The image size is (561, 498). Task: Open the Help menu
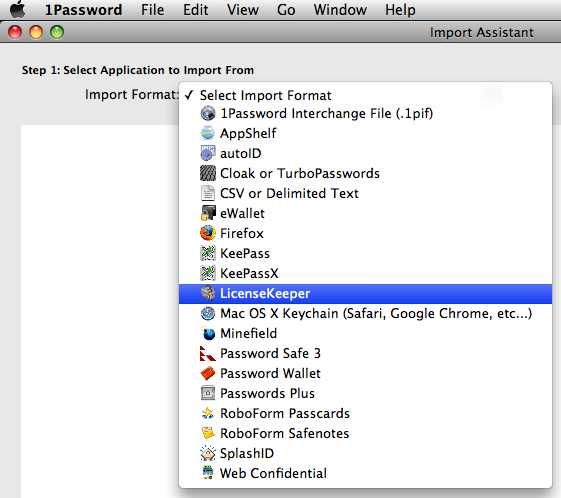click(x=400, y=10)
